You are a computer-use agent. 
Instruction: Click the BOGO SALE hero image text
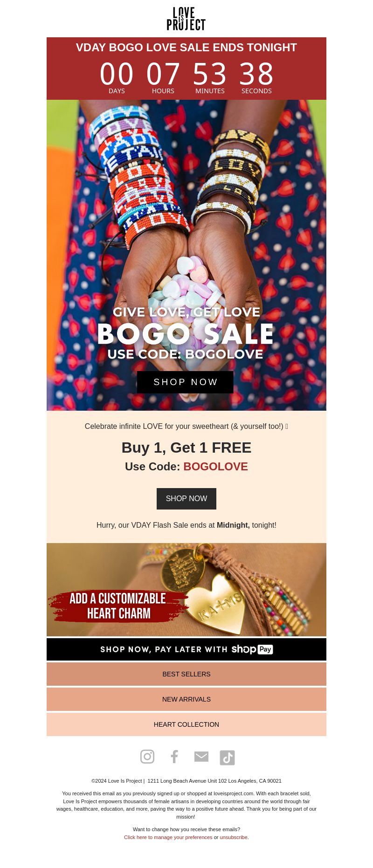coord(186,334)
